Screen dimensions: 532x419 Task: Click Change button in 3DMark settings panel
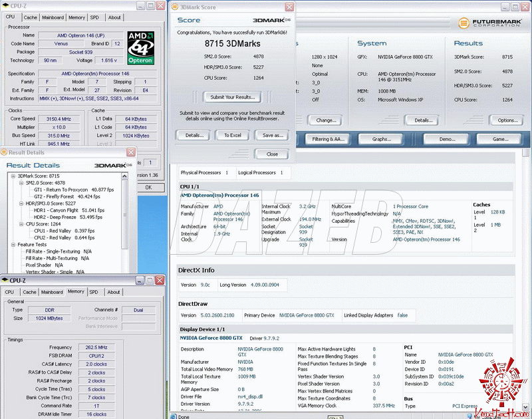[326, 120]
